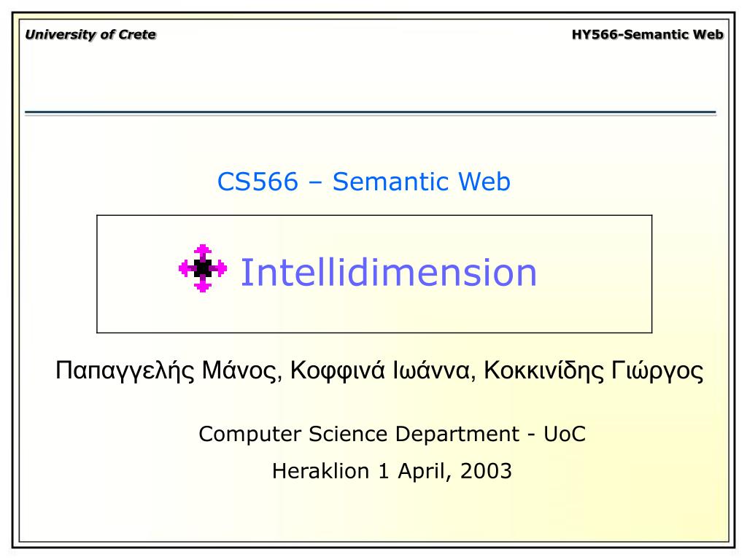The height and width of the screenshot is (560, 747).
Task: Select the 'HY566-Semantic Web' header text
Action: click(648, 35)
